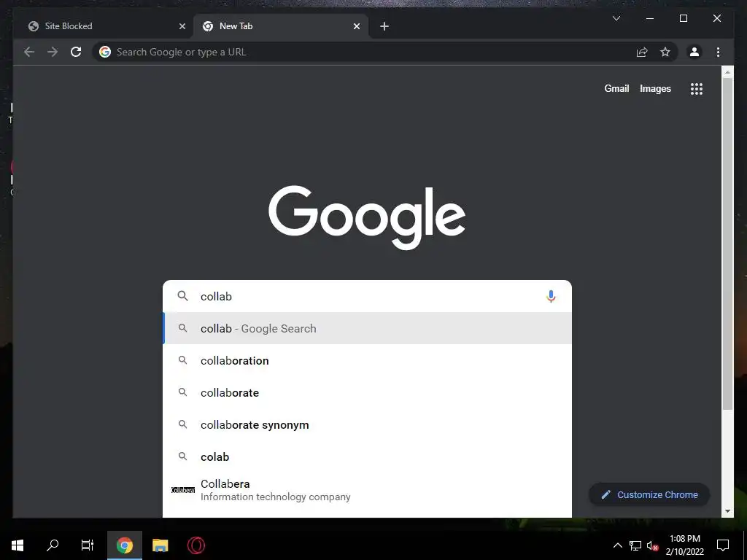Show hidden system tray icons
This screenshot has height=560, width=747.
tap(617, 545)
